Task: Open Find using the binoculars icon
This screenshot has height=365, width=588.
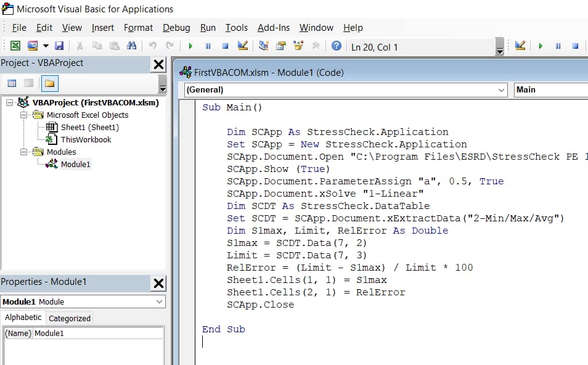Action: coord(132,46)
